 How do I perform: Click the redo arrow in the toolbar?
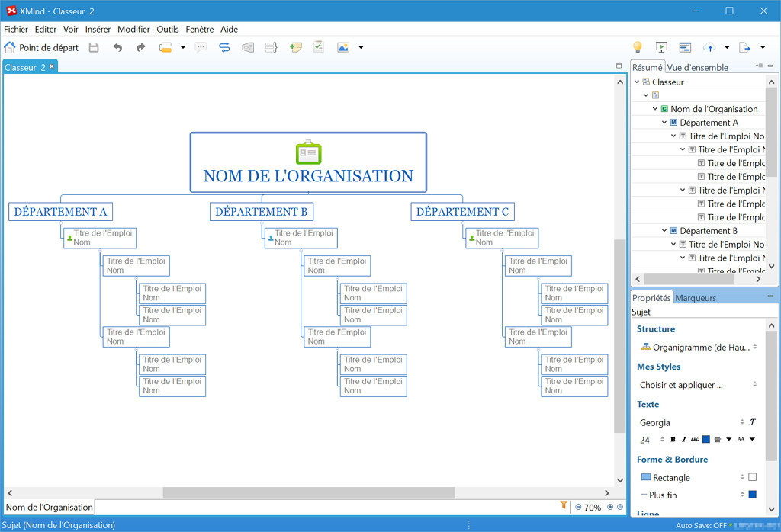140,47
